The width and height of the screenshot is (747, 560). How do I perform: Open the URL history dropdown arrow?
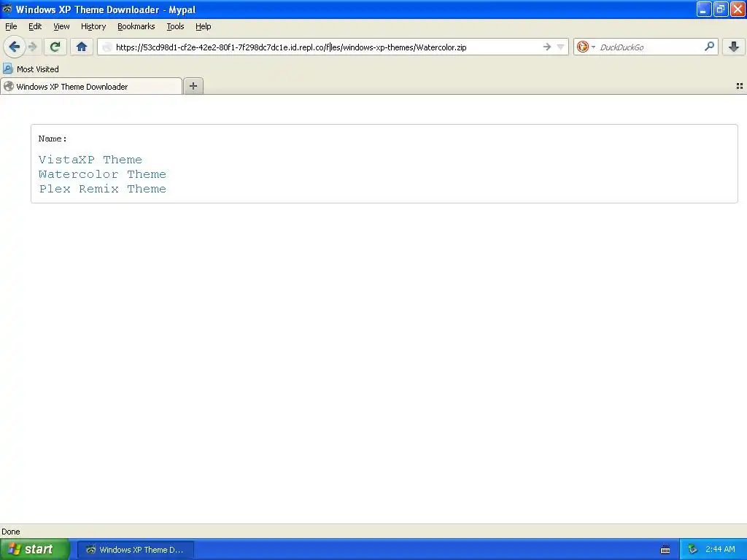pyautogui.click(x=561, y=47)
